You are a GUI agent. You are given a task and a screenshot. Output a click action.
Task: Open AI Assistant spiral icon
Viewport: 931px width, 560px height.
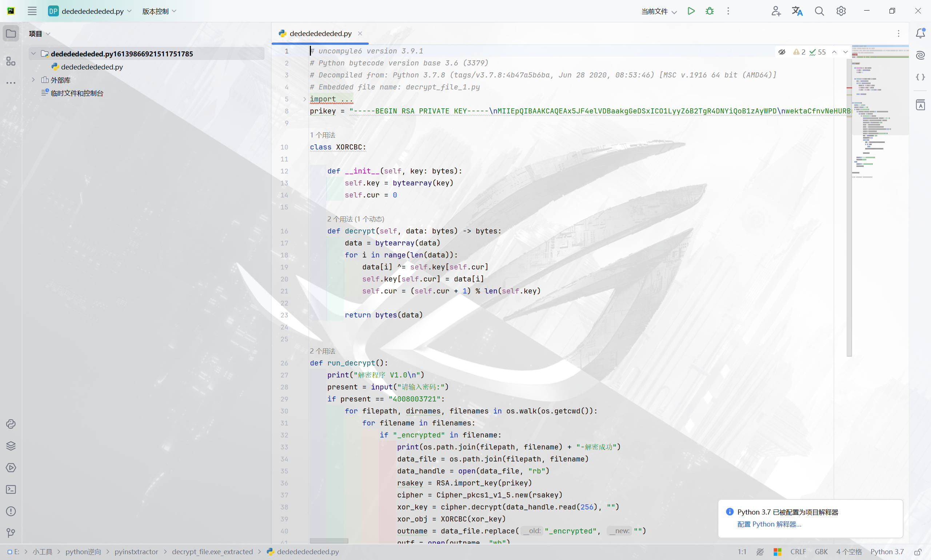[920, 55]
